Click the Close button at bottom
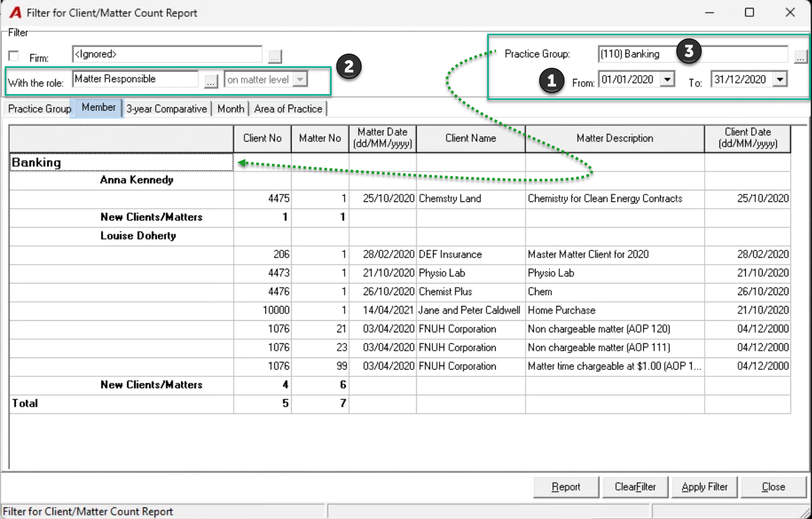Viewport: 812px width, 519px height. (x=773, y=487)
